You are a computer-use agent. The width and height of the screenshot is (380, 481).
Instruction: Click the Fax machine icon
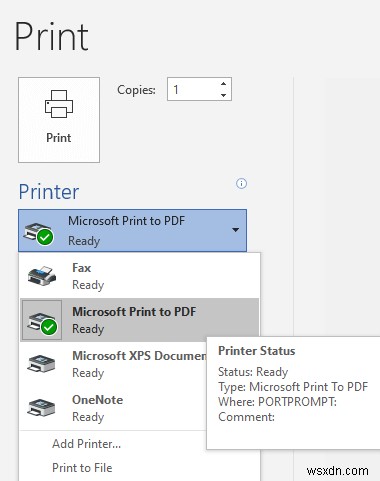(42, 275)
